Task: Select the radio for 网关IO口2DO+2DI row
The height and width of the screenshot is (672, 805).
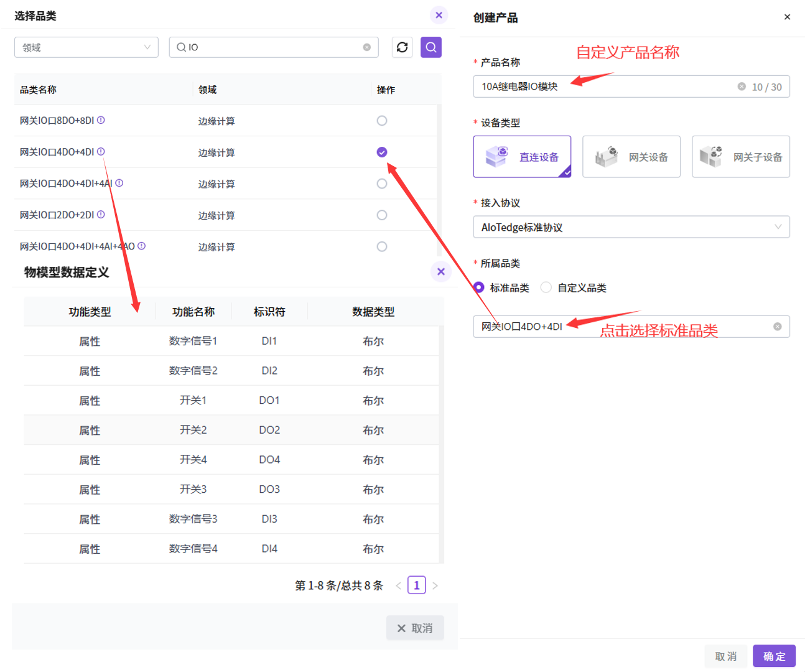Action: (382, 215)
